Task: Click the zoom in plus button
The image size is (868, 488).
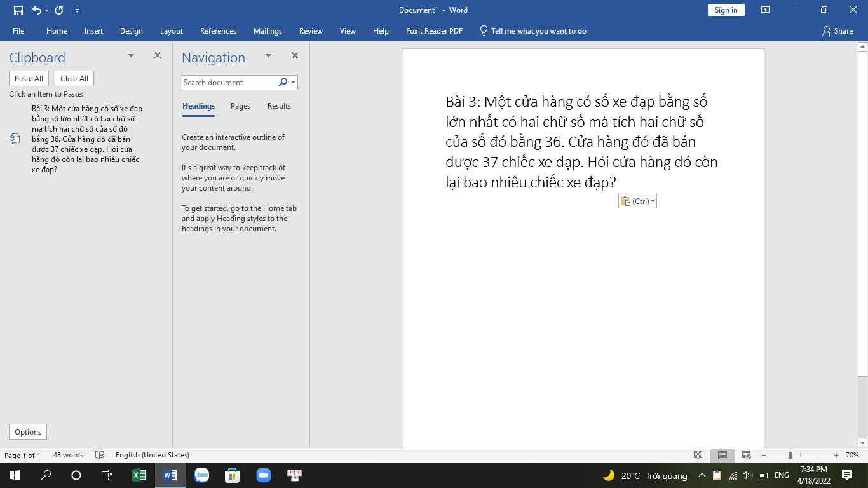Action: tap(836, 456)
